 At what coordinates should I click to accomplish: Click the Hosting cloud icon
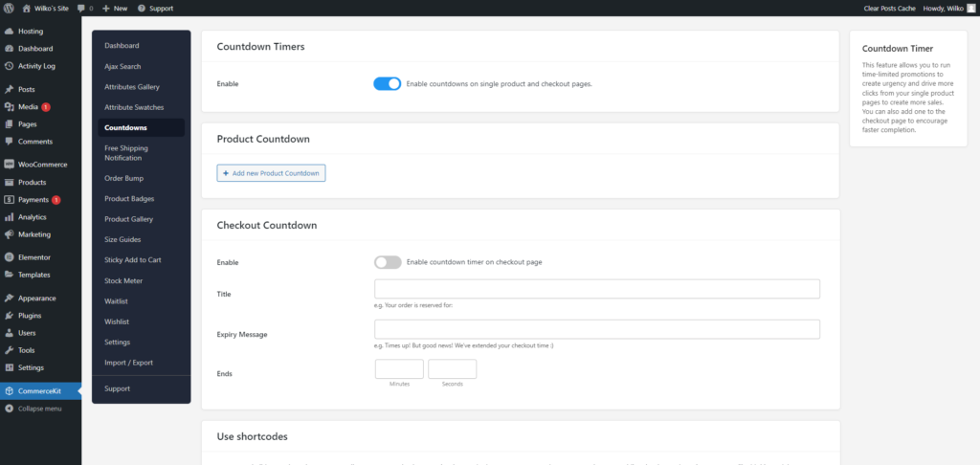pyautogui.click(x=9, y=32)
